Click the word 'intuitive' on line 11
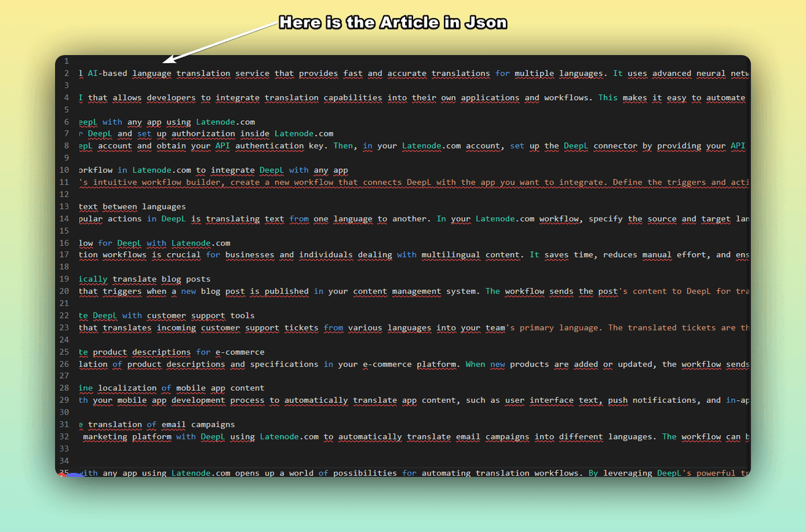 (x=115, y=182)
